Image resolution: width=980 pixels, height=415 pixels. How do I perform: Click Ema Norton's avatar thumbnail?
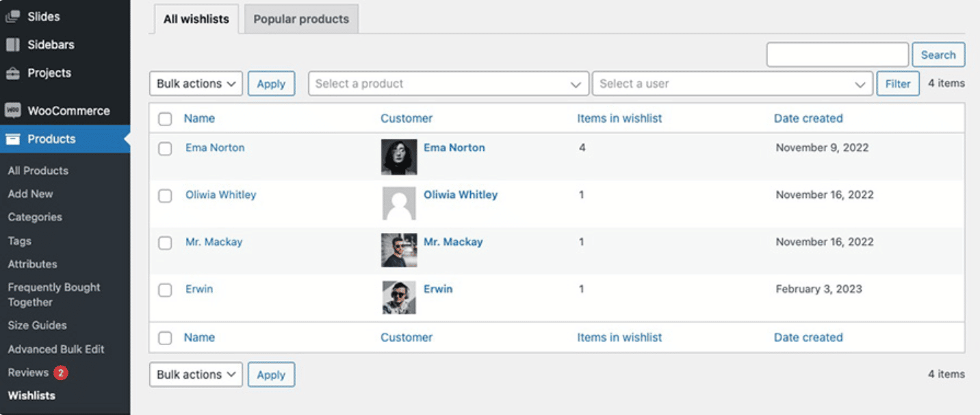click(x=398, y=157)
